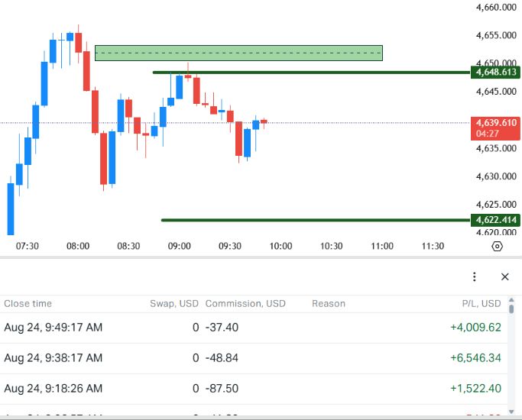Image resolution: width=522 pixels, height=420 pixels.
Task: Click scrollbar down arrow in history table
Action: (511, 412)
